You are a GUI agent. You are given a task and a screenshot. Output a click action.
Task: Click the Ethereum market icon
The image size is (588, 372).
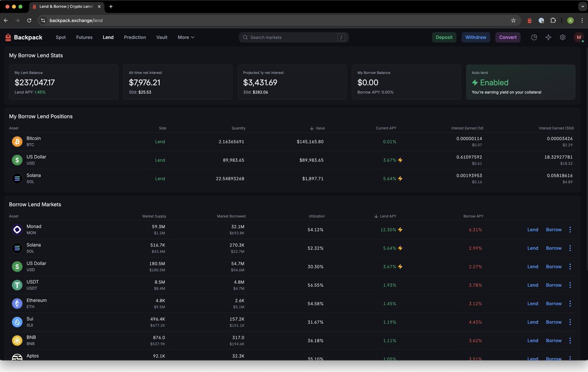tap(17, 303)
